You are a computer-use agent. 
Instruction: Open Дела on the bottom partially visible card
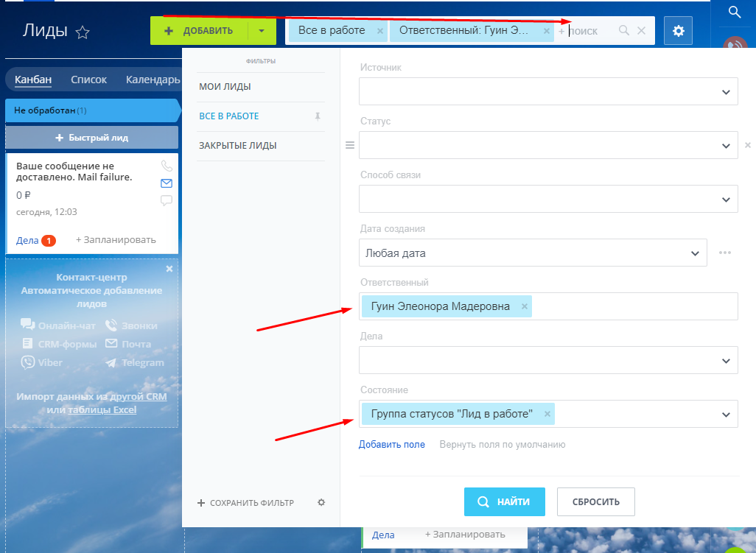coord(383,535)
